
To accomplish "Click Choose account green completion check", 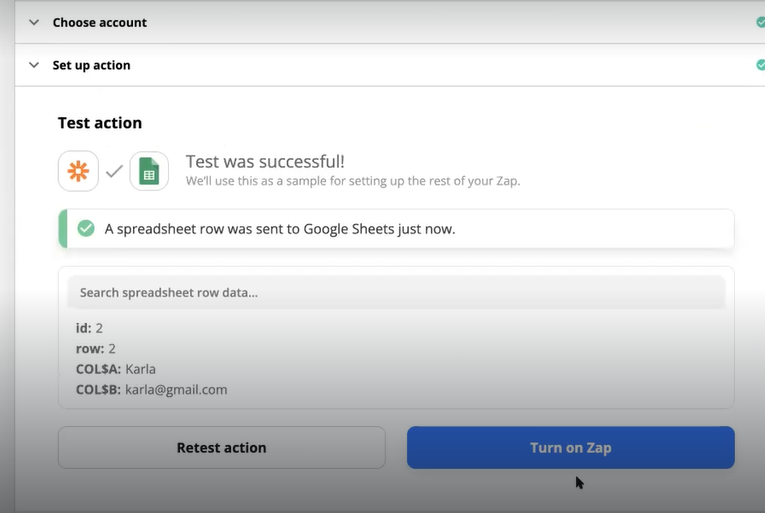I will tap(760, 22).
